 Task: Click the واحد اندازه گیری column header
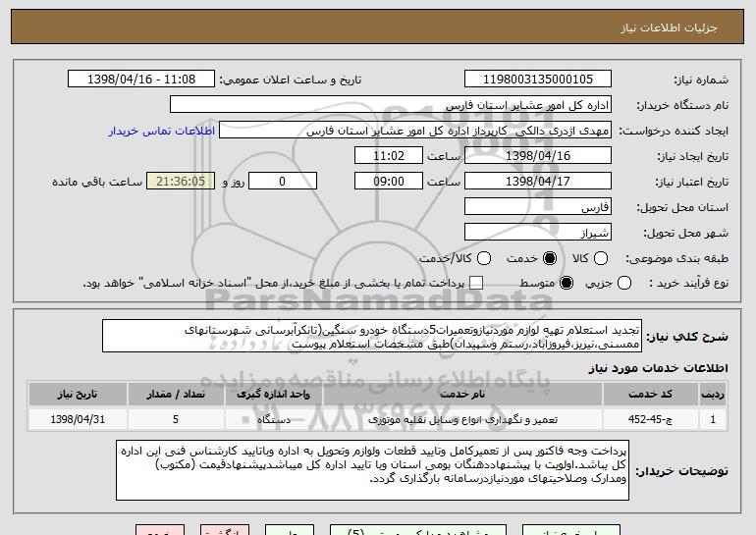coord(273,395)
